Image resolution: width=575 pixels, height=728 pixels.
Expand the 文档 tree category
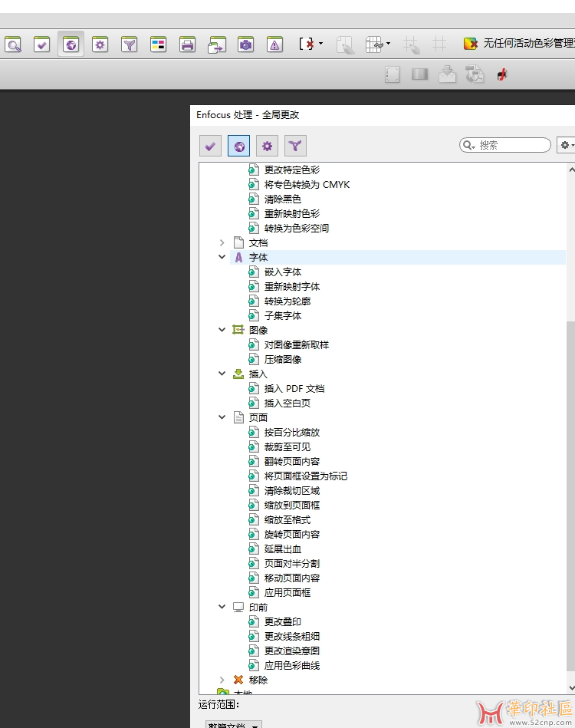[222, 243]
